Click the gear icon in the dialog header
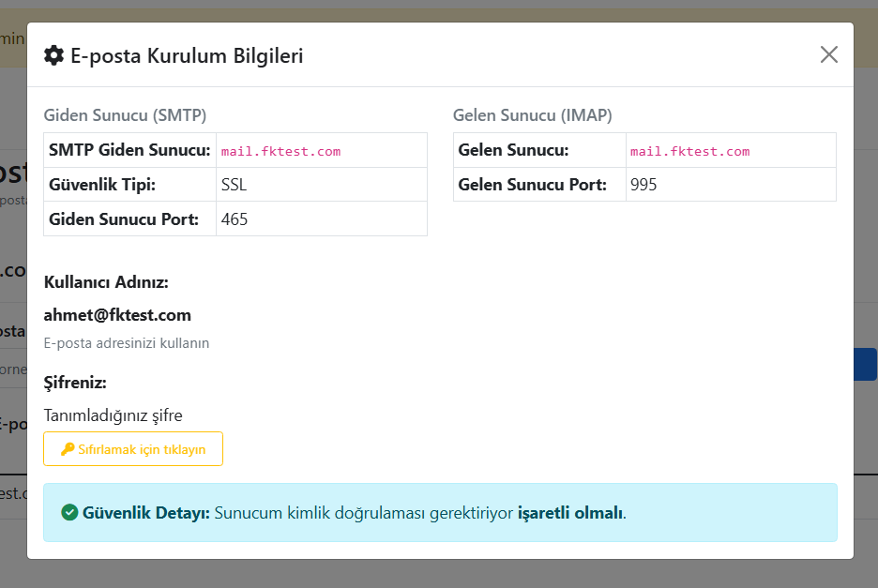The height and width of the screenshot is (588, 878). (54, 55)
